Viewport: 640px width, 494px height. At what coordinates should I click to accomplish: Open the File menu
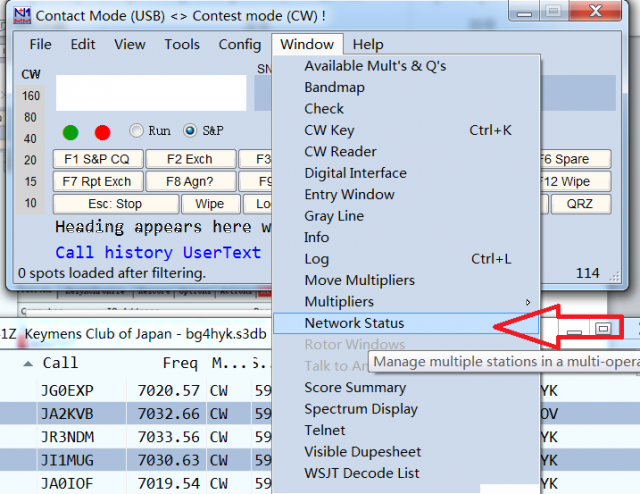(40, 44)
